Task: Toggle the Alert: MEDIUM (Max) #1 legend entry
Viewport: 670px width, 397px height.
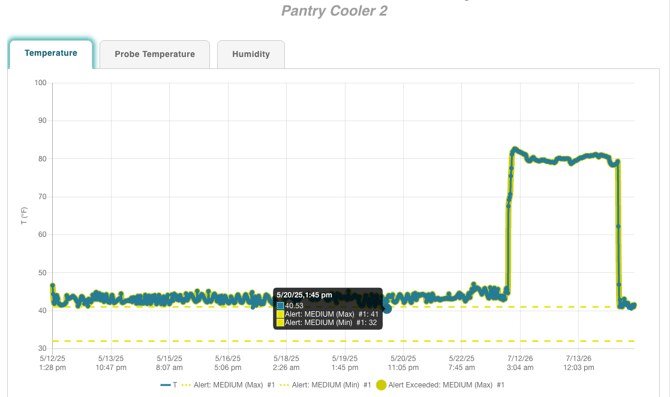Action: tap(228, 385)
